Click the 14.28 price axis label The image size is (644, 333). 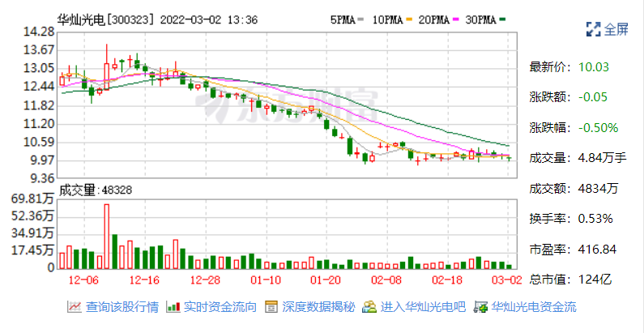click(x=41, y=32)
